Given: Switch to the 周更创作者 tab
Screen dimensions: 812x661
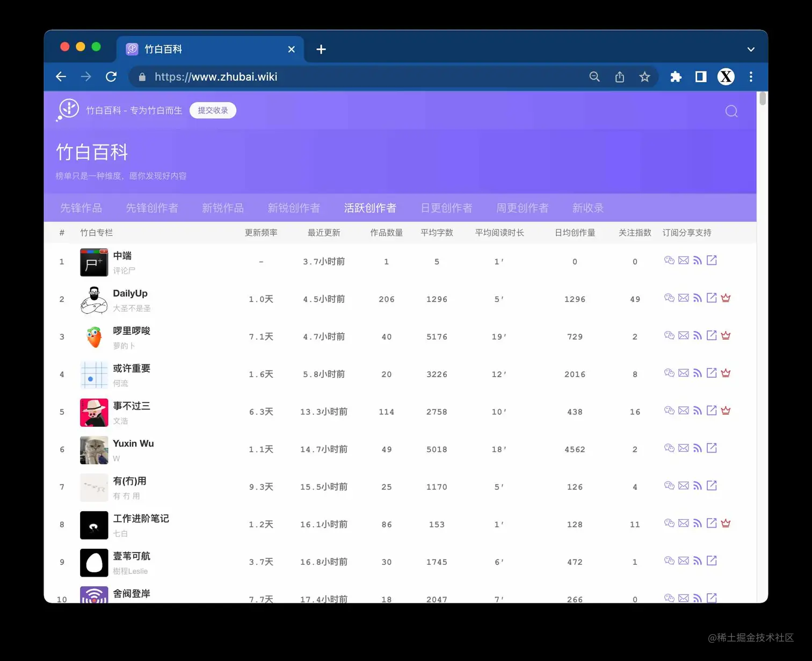Looking at the screenshot, I should [523, 208].
